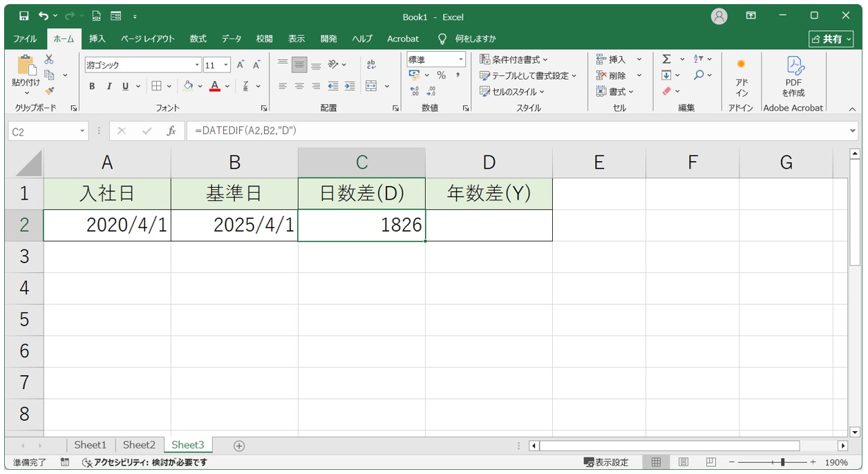Click the Save icon in the title bar
The height and width of the screenshot is (474, 868).
pyautogui.click(x=24, y=16)
